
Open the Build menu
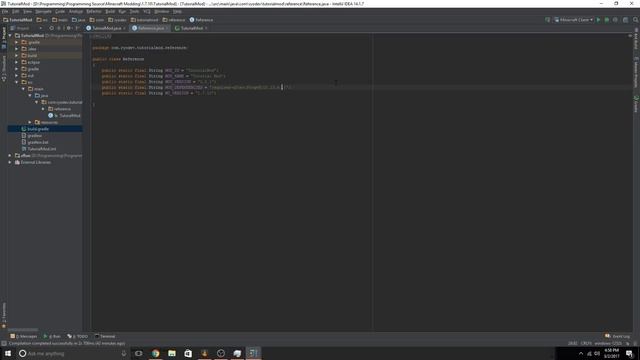(x=110, y=11)
